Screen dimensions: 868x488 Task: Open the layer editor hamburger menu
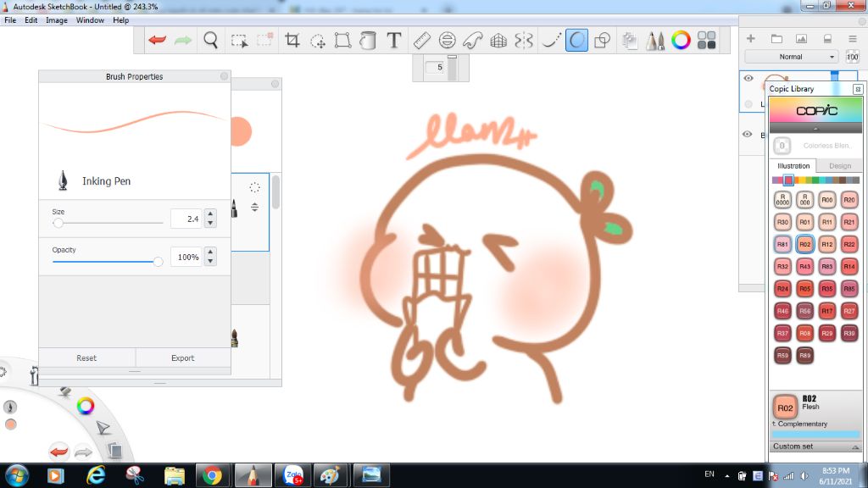click(x=853, y=39)
